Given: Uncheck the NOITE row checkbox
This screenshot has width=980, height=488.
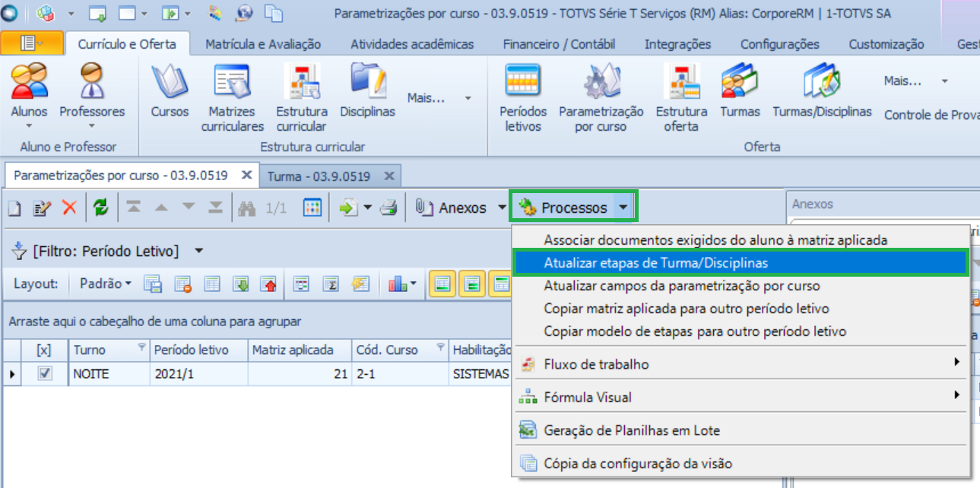Looking at the screenshot, I should (x=45, y=373).
